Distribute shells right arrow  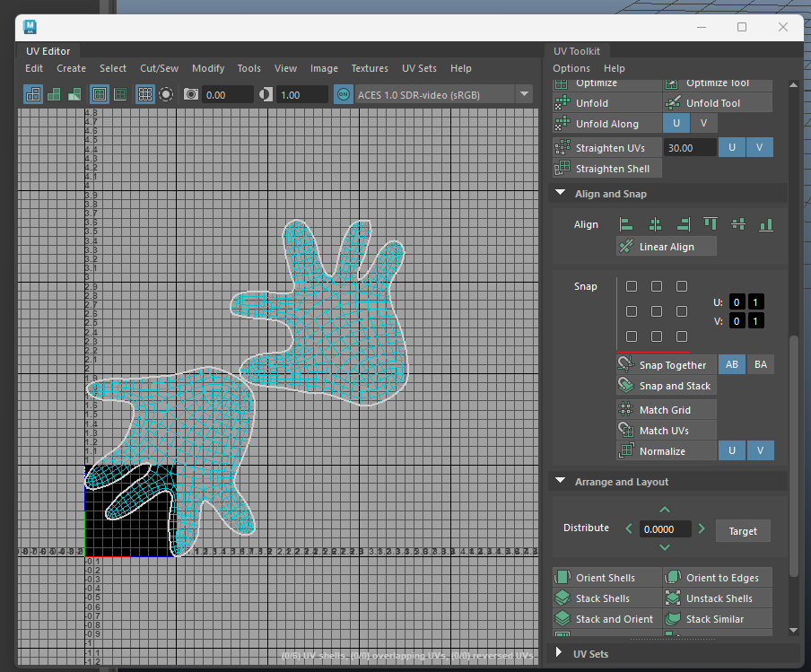pos(702,528)
